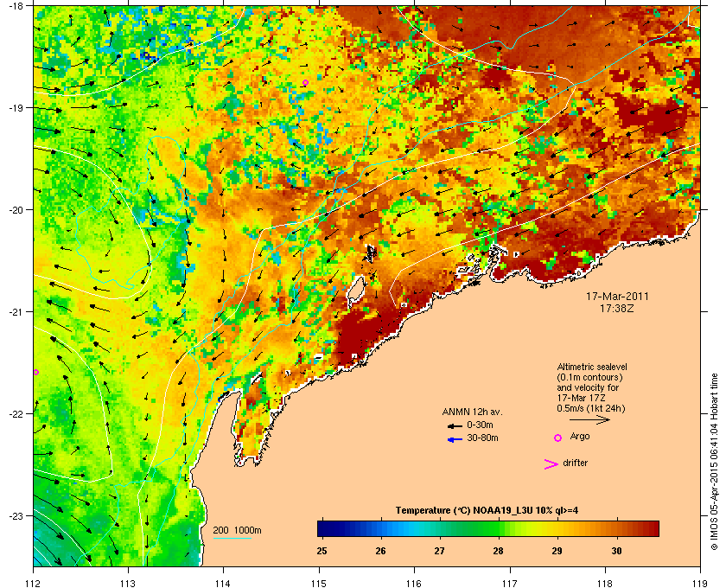
Task: Click the green colorbar section above 28
Action: tap(498, 528)
